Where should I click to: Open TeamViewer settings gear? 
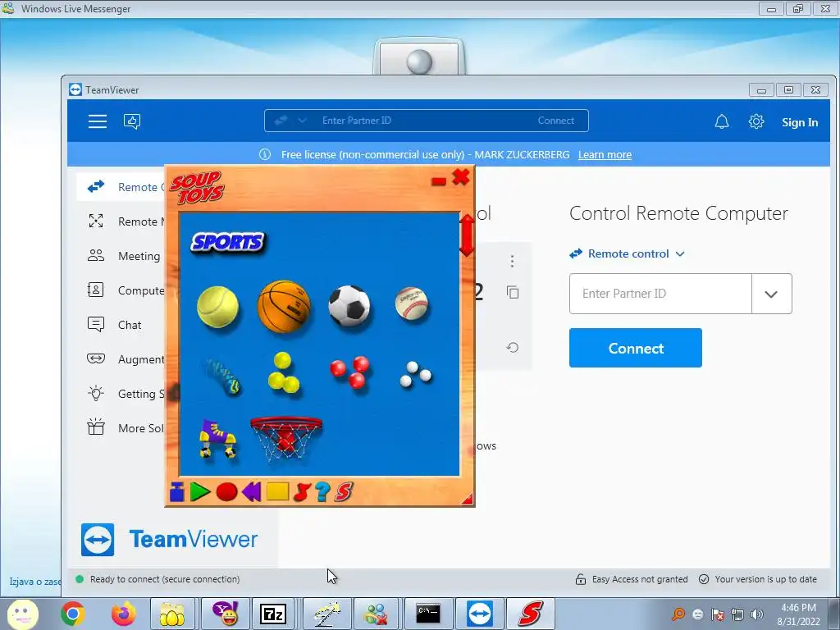pos(756,121)
